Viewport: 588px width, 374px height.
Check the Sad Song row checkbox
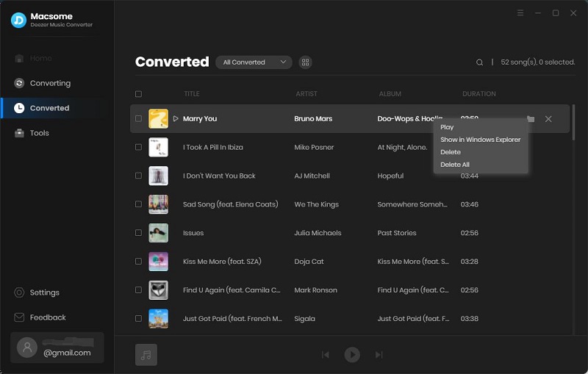[x=138, y=204]
